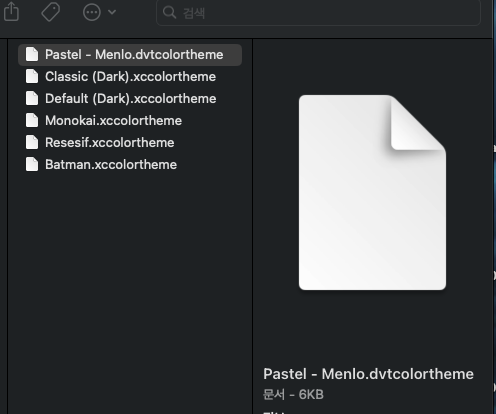Click the ellipsis action menu icon
The width and height of the screenshot is (496, 414).
[92, 12]
